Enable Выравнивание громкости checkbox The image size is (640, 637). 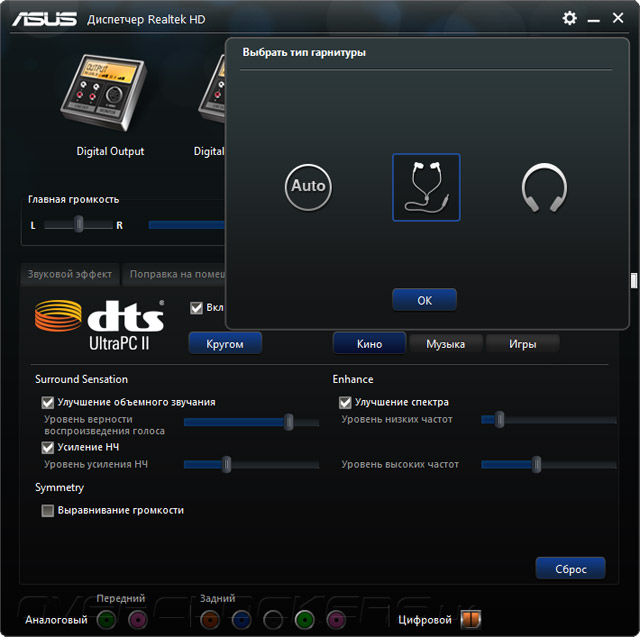pos(48,511)
